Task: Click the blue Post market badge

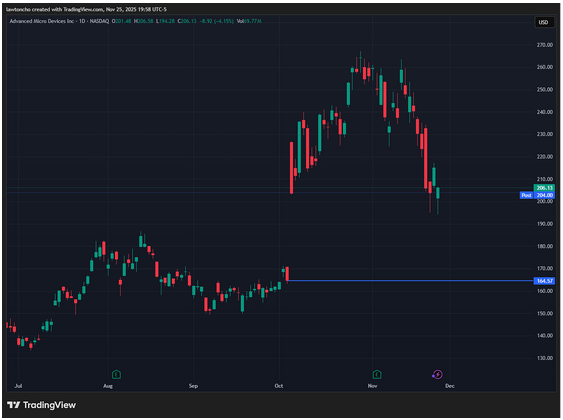Action: [526, 195]
